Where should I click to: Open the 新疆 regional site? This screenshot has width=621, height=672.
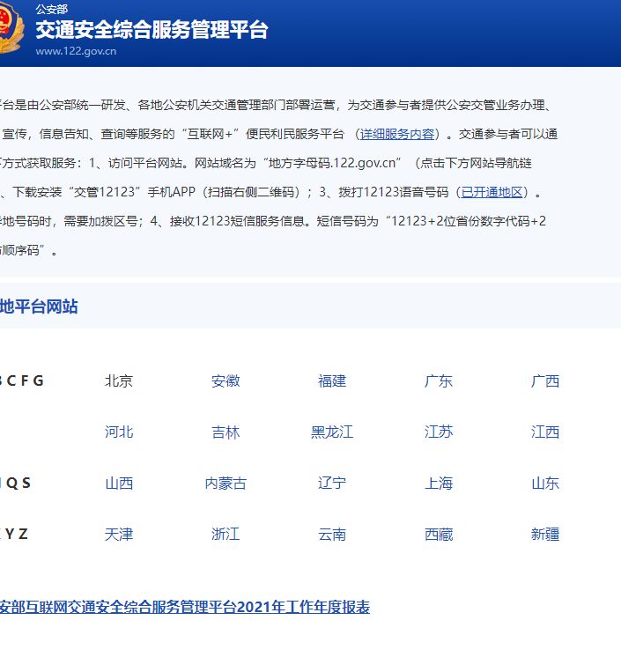pos(545,534)
